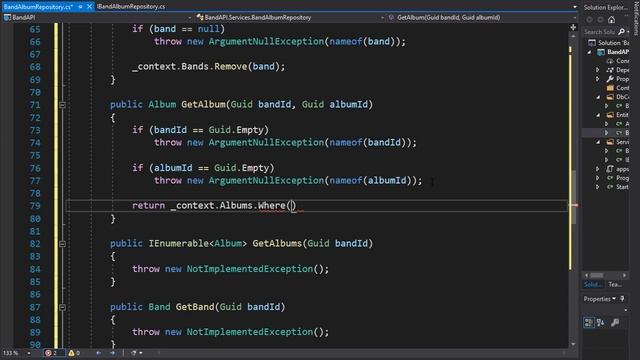
Task: Open the Notifications side tab
Action: (x=636, y=18)
